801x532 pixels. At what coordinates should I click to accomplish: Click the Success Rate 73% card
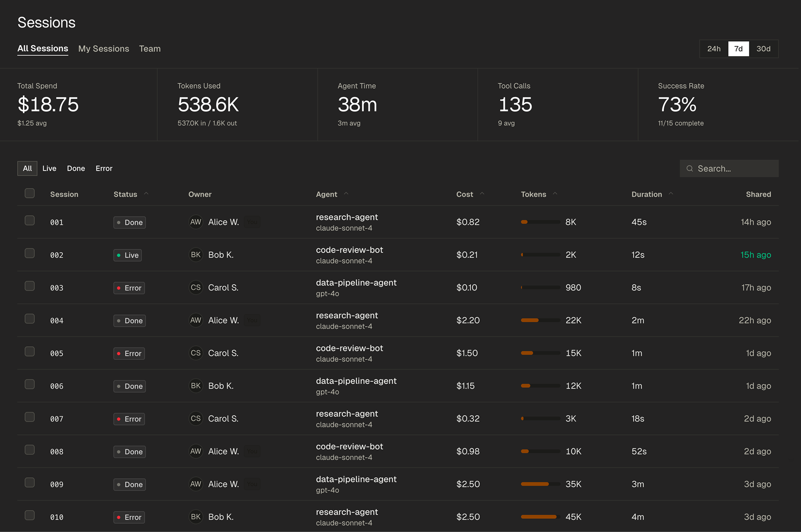coord(718,105)
